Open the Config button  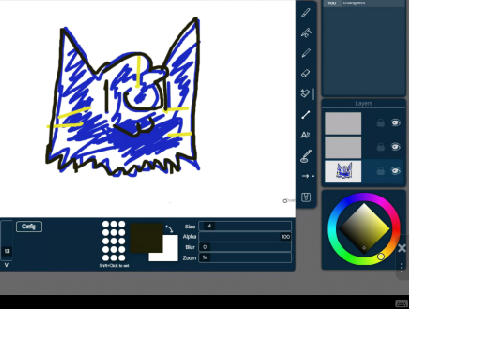pos(29,226)
